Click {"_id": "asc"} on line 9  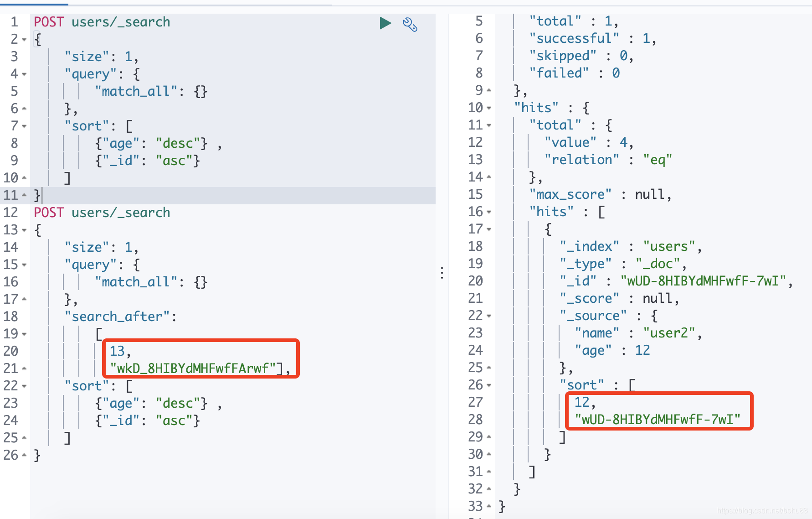click(148, 161)
